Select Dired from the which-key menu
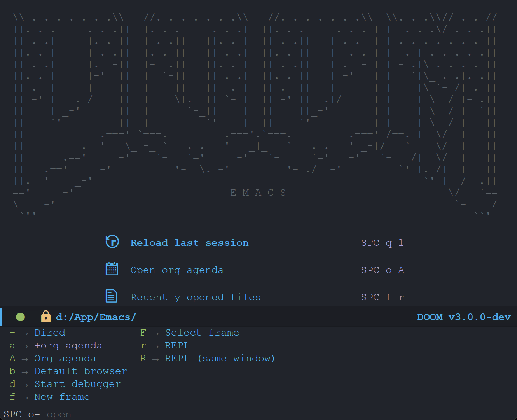This screenshot has width=517, height=420. tap(49, 332)
